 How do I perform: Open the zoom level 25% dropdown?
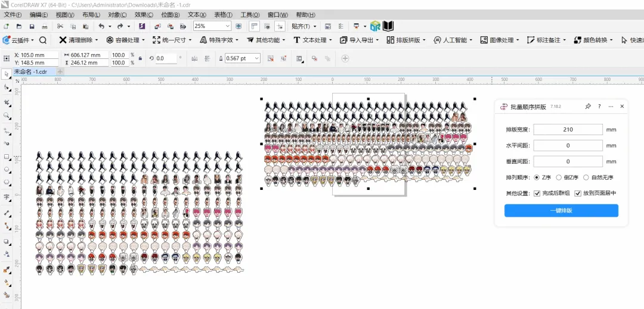click(228, 26)
